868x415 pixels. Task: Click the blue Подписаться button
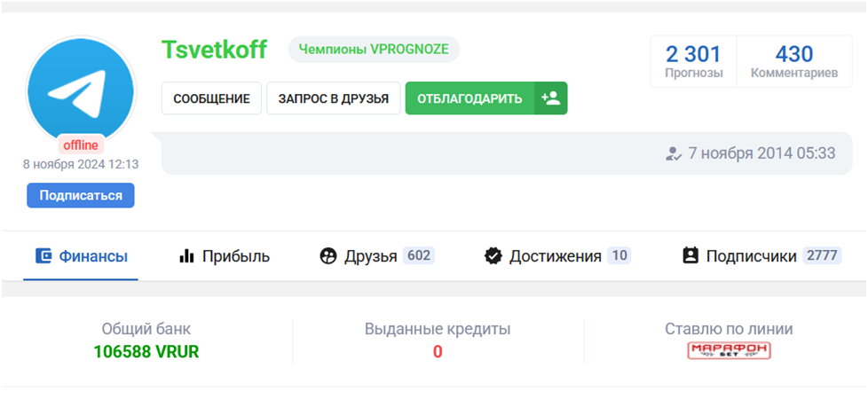coord(81,195)
